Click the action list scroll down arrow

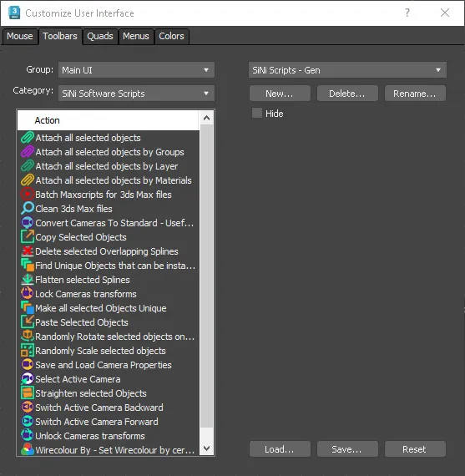[207, 448]
